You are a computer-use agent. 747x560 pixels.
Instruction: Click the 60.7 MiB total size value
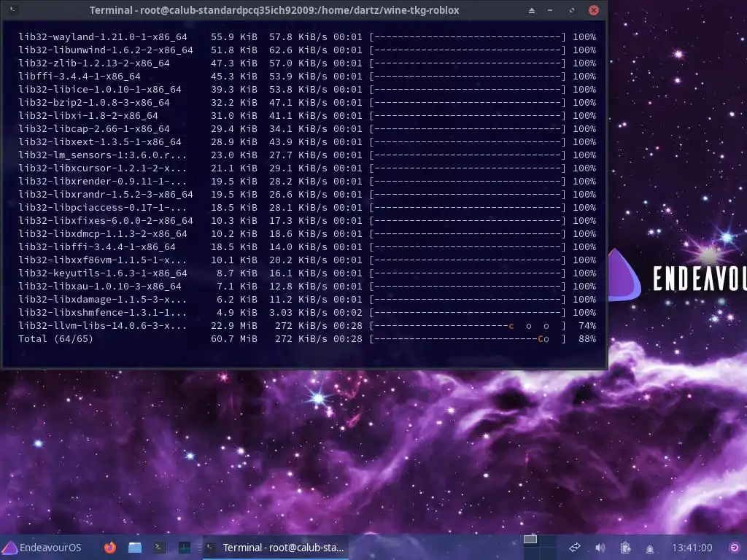tap(234, 339)
